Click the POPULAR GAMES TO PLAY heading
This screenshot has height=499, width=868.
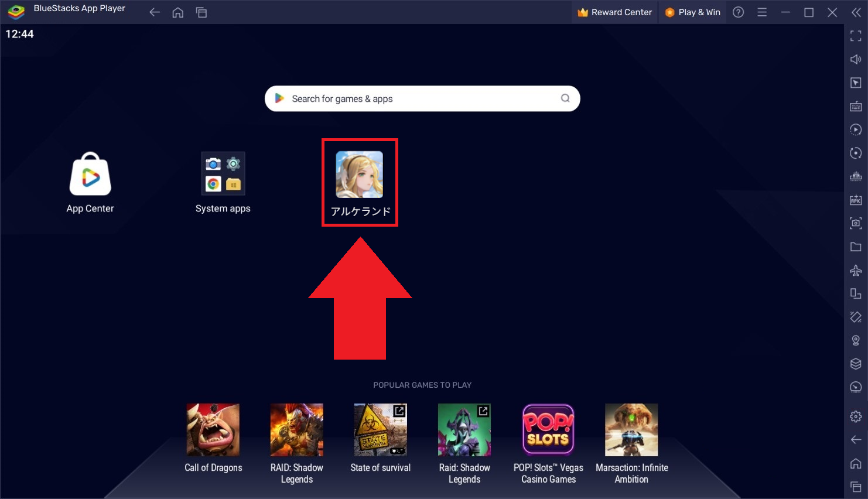pos(422,385)
